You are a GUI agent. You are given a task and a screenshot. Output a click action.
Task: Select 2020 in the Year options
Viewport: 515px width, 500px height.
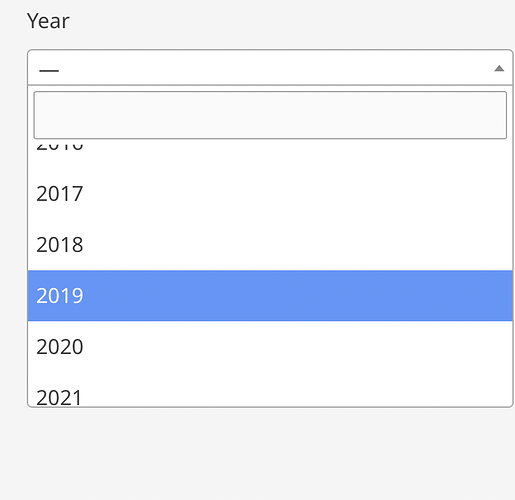point(270,347)
